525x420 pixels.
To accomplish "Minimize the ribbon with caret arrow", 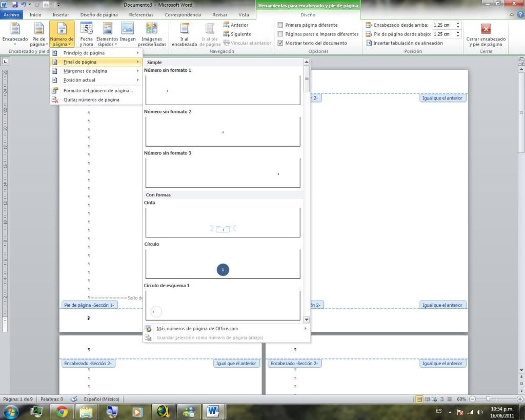I will [x=511, y=14].
